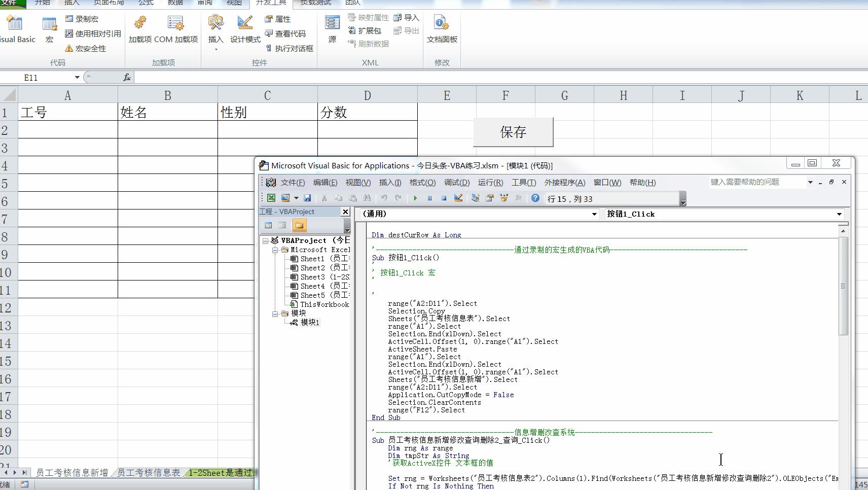Screen dimensions: 868x490
Task: Run the macro with the Run button
Action: [x=415, y=198]
